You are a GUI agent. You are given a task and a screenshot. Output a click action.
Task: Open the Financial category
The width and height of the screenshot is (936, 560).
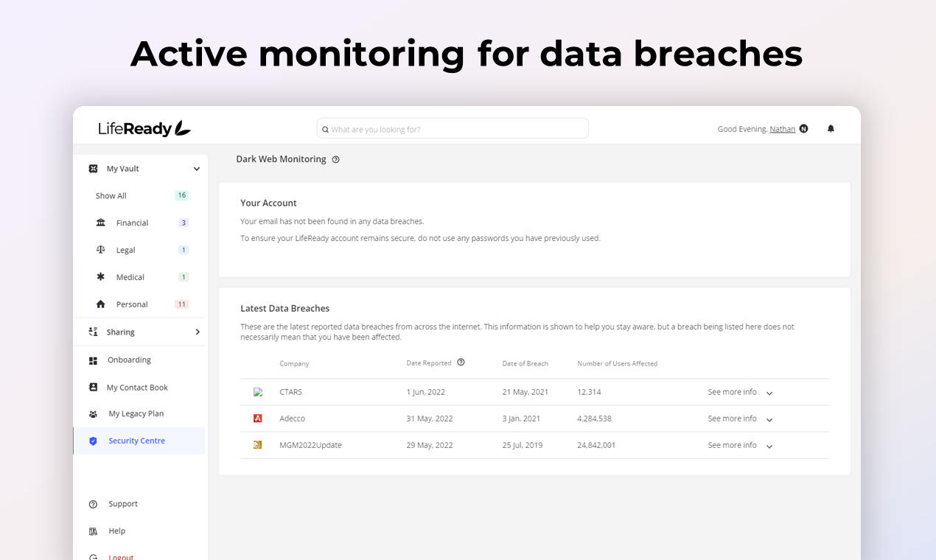coord(132,223)
